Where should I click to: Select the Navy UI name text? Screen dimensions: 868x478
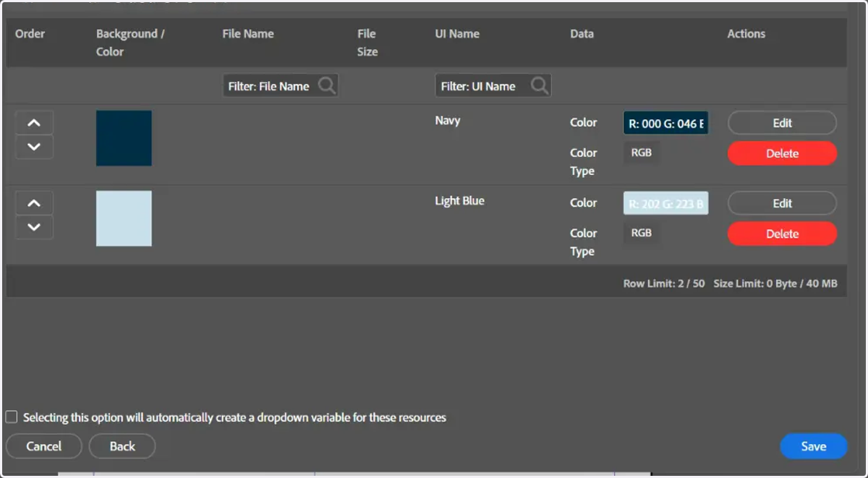click(x=448, y=121)
